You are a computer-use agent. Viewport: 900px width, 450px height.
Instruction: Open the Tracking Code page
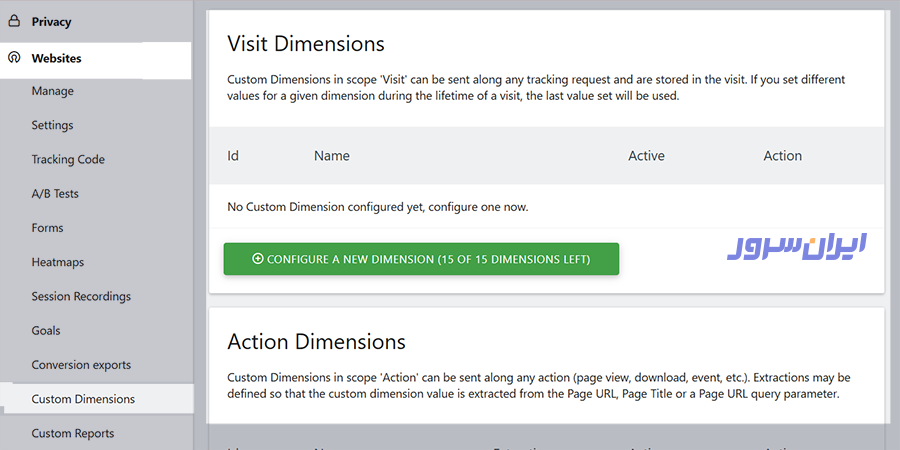point(68,159)
